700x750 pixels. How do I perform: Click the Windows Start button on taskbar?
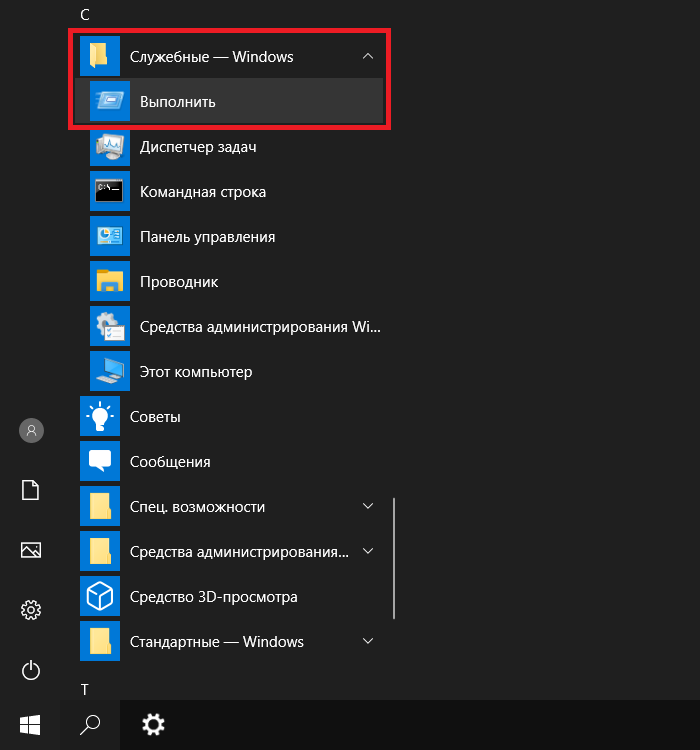tap(30, 725)
